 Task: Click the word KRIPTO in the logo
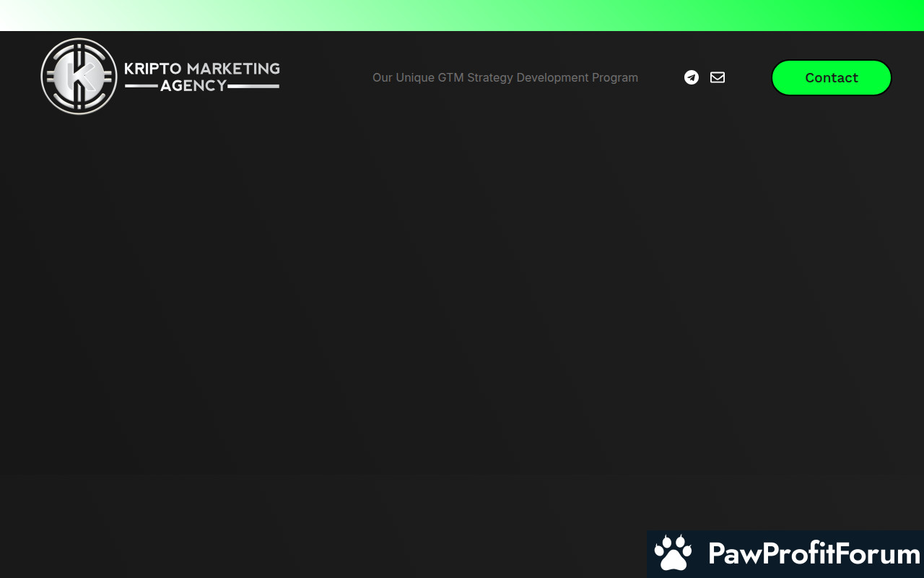pos(153,69)
